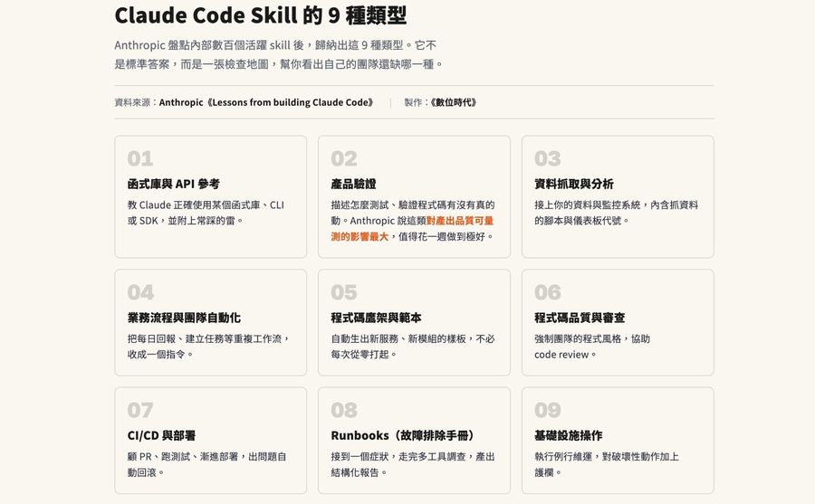Click the number "05" on the card
The width and height of the screenshot is (815, 504).
coord(344,292)
